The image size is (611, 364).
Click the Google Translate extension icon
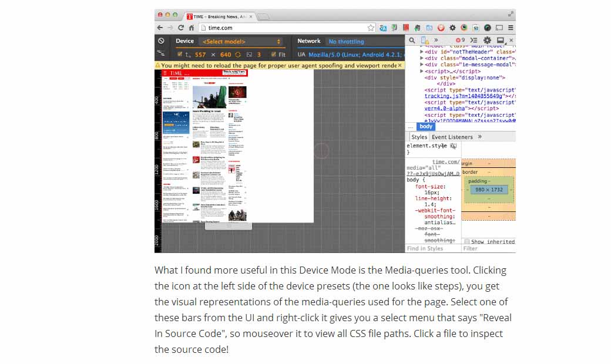click(x=382, y=27)
